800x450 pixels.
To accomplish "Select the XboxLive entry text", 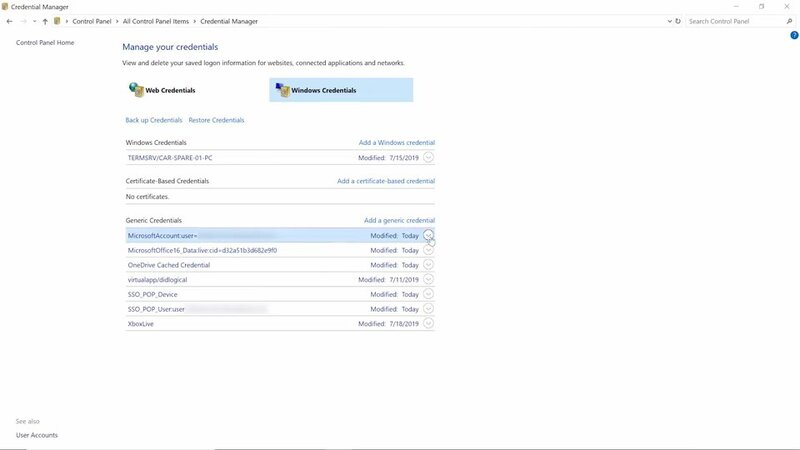I will point(140,324).
